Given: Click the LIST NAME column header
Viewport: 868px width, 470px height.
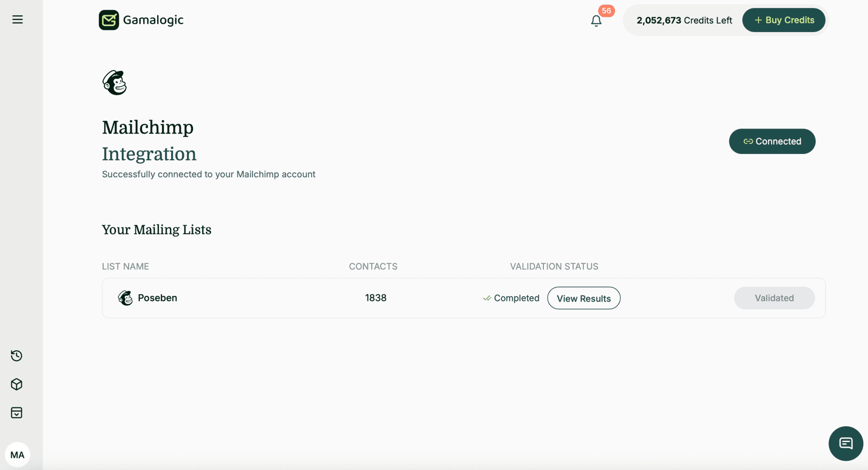Looking at the screenshot, I should pos(126,266).
